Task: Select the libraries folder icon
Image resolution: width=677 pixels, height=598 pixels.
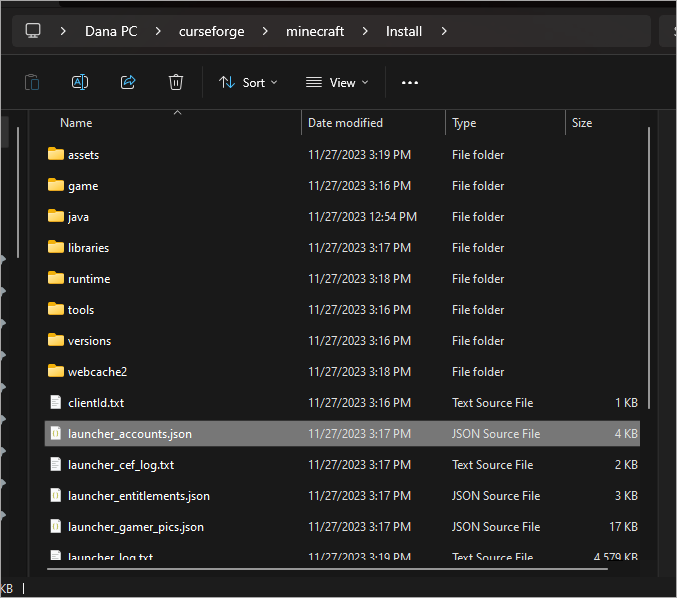Action: click(x=56, y=247)
